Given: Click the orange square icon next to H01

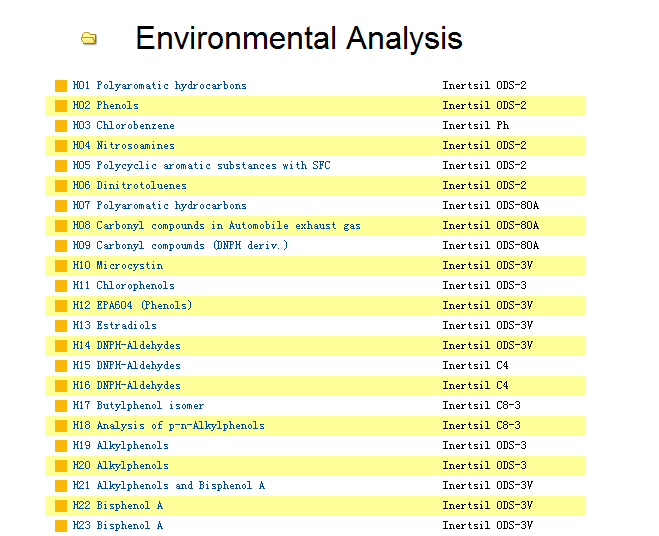Looking at the screenshot, I should tap(61, 86).
